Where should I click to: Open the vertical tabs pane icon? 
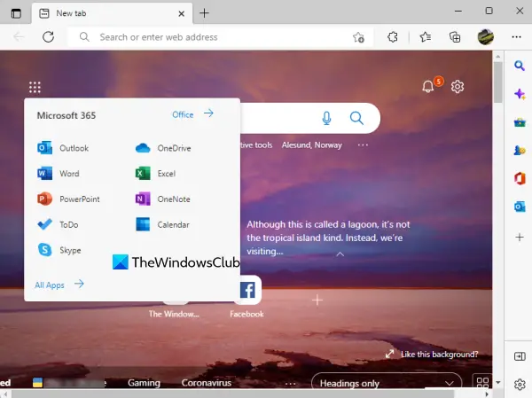[16, 13]
